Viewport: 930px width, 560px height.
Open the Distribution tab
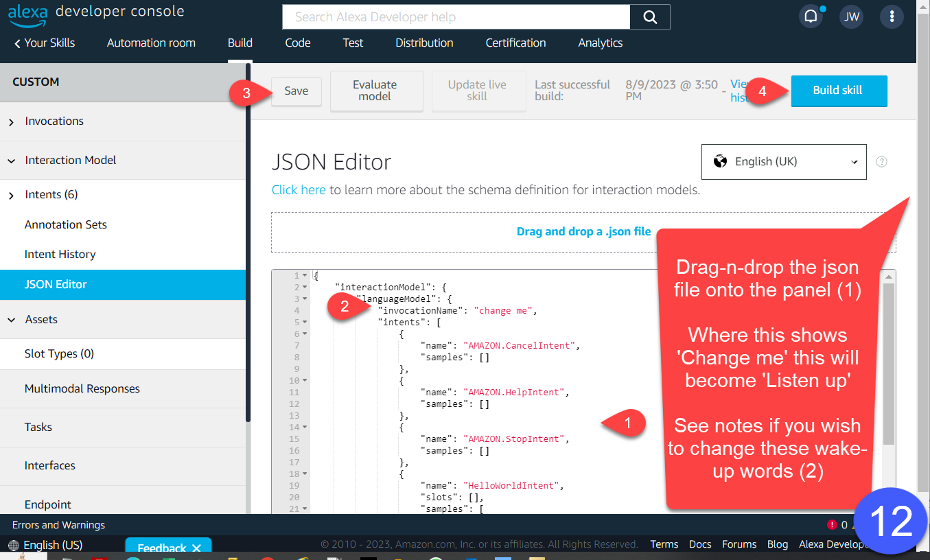tap(424, 43)
